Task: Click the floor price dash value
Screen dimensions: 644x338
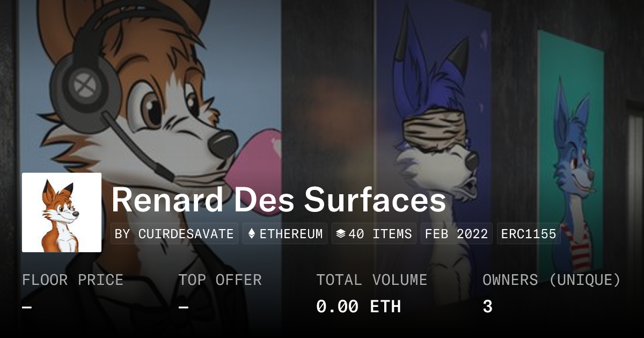Action: pos(27,307)
